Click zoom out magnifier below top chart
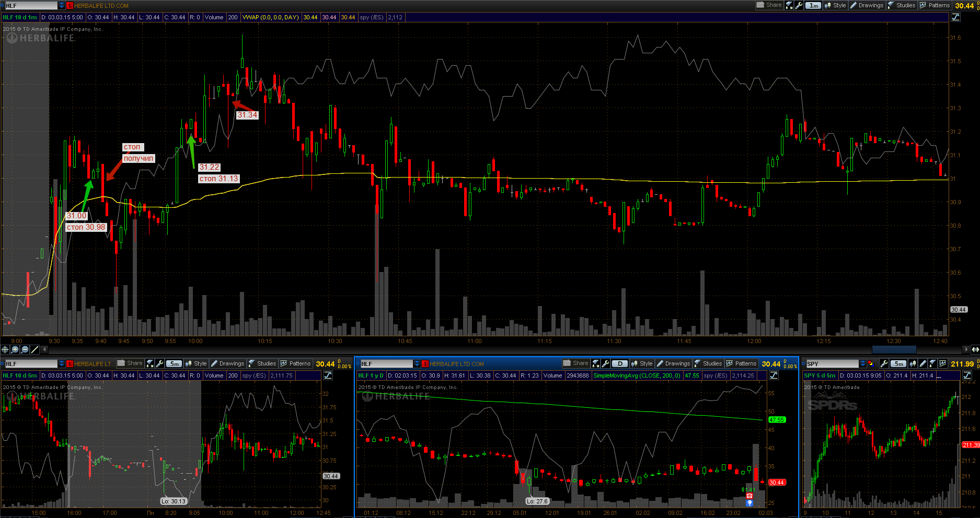The width and height of the screenshot is (980, 518). 25,349
